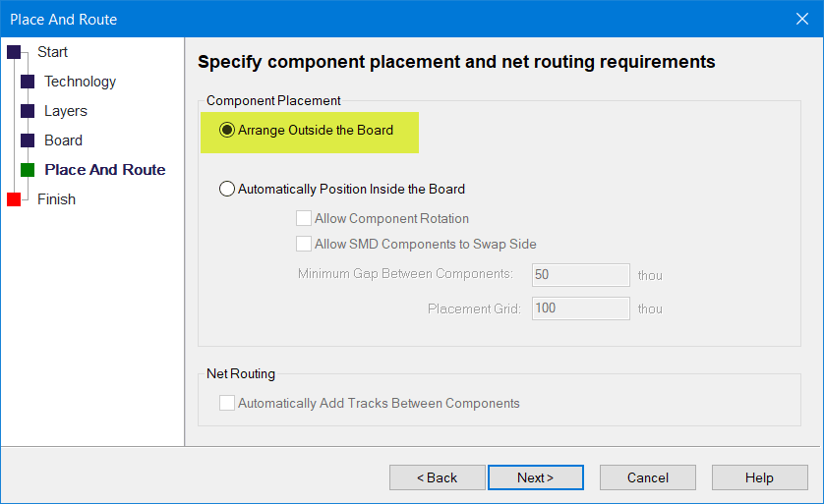Enable Allow SMD Components to Swap Side
The width and height of the screenshot is (824, 504).
(x=303, y=244)
